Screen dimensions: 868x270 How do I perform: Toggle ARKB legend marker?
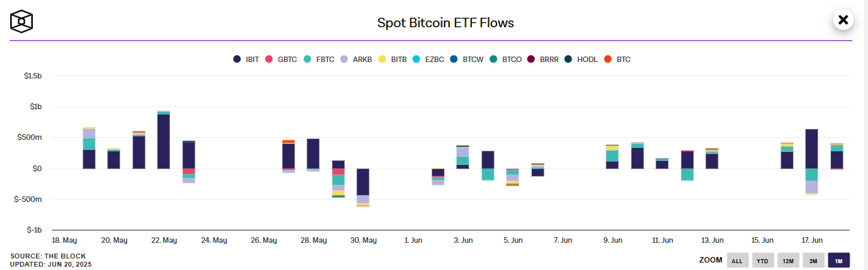coord(356,59)
